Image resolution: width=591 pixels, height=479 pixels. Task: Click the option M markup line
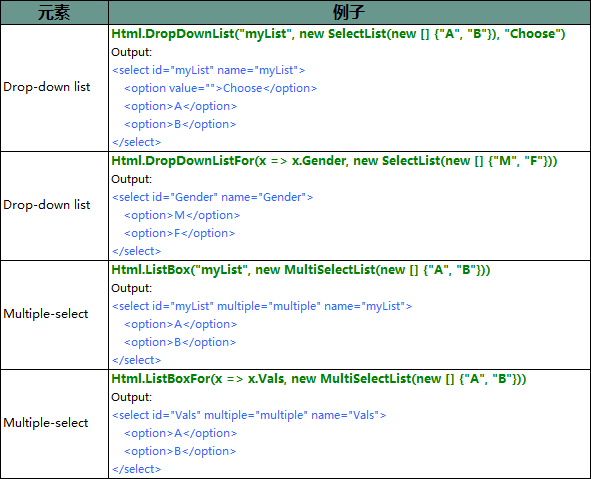coord(182,215)
